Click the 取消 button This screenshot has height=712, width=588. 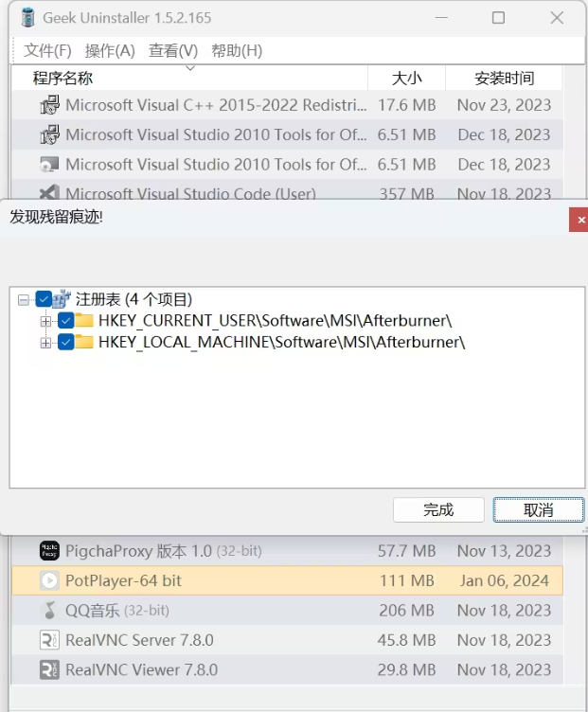(539, 509)
